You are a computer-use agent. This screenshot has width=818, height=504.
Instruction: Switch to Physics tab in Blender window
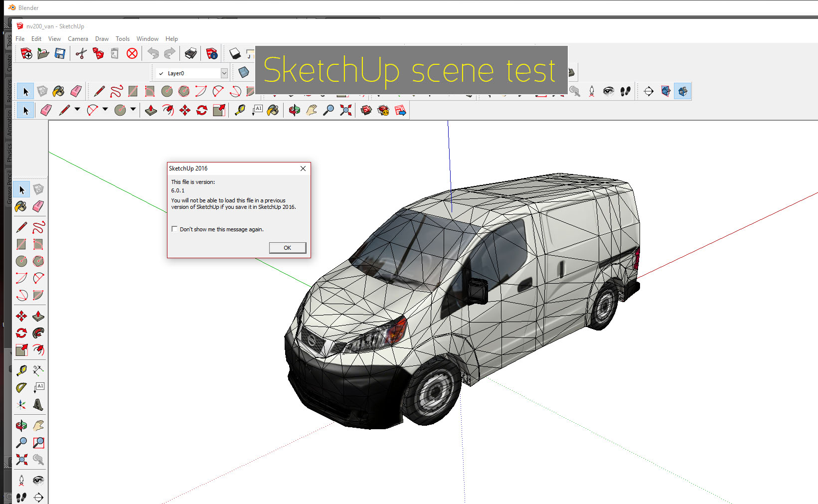[8, 153]
